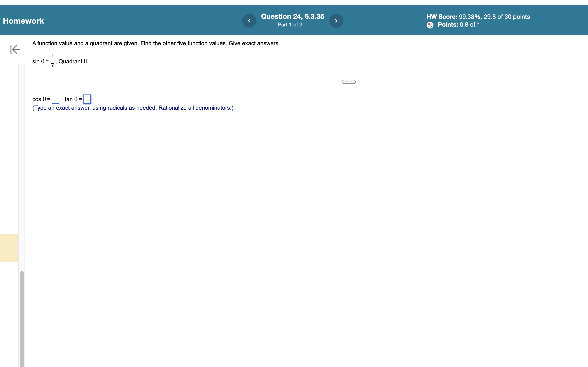Screen dimensions: 588x367
Task: Click the exact answer instruction text
Action: coord(133,107)
